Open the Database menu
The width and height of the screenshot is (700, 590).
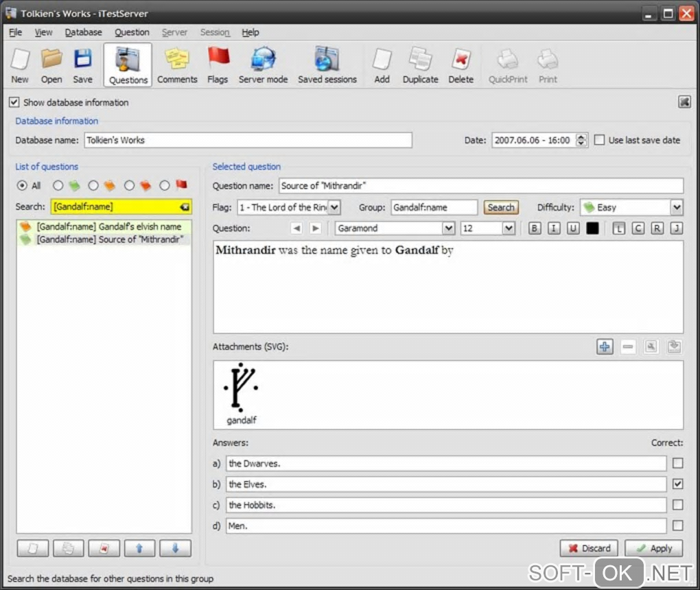pos(84,32)
